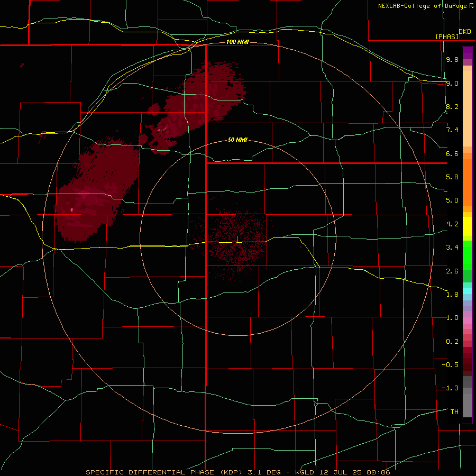476x476 pixels.
Task: Click the Specific Differential Phase caption text
Action: click(x=237, y=472)
